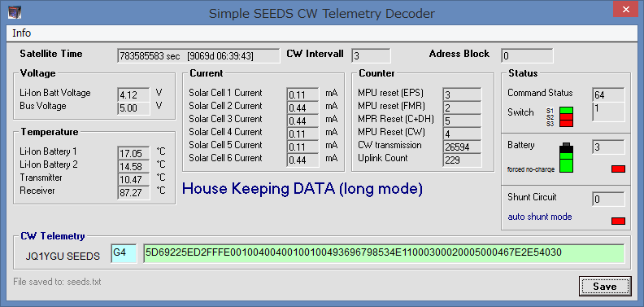This screenshot has width=644, height=307.
Task: Click the CW transmission counter field
Action: click(462, 147)
